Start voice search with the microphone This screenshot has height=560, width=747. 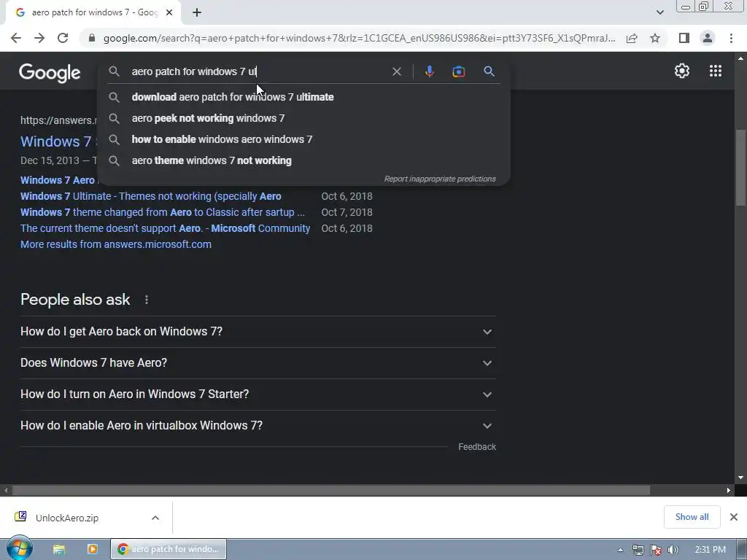pos(429,71)
